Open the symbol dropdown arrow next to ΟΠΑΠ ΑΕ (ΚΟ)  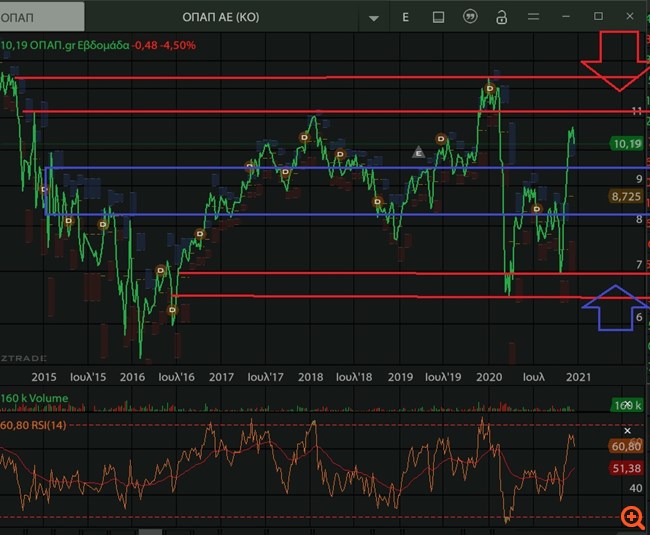click(x=374, y=18)
